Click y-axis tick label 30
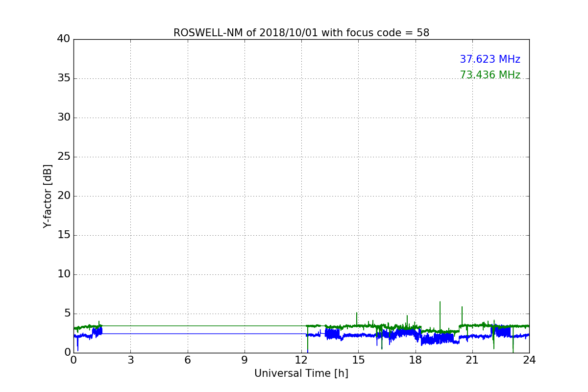Viewport: 588px width, 392px height. [64, 118]
